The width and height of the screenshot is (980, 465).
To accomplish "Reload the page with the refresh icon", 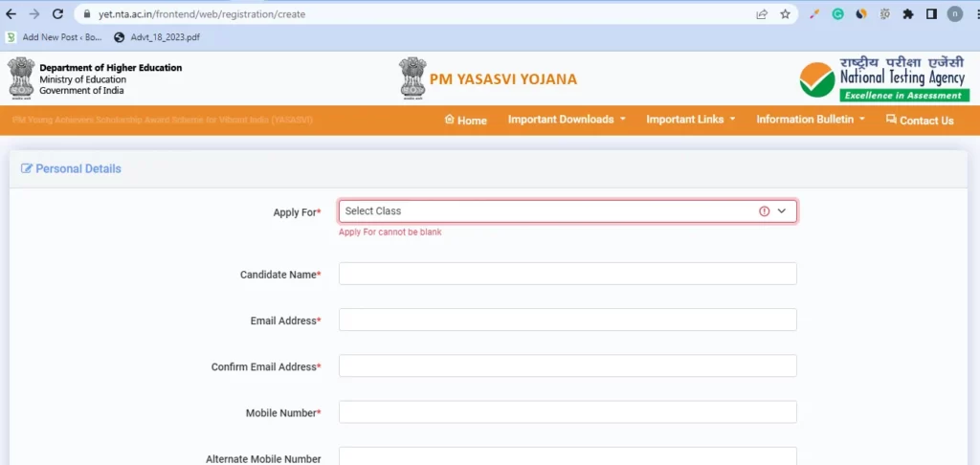I will pos(57,13).
